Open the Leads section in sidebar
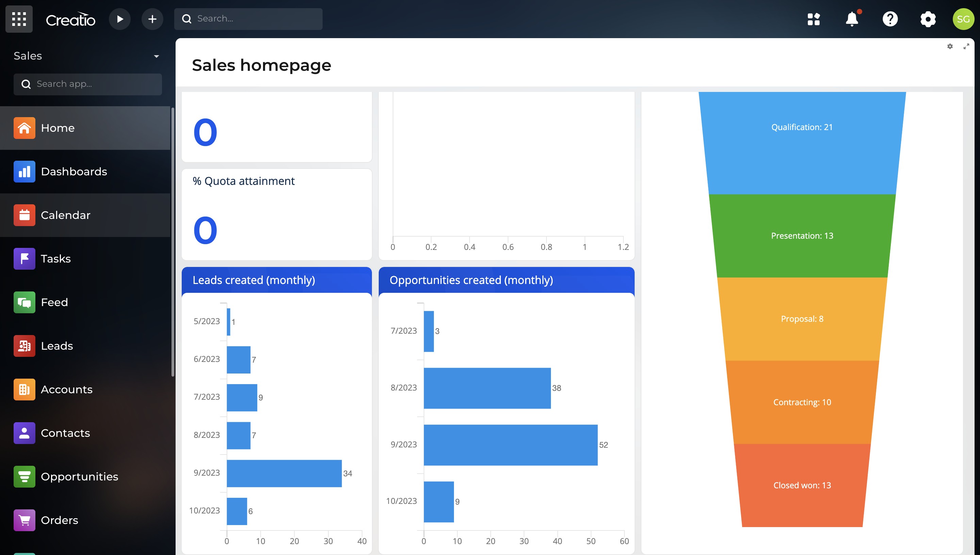 (57, 346)
